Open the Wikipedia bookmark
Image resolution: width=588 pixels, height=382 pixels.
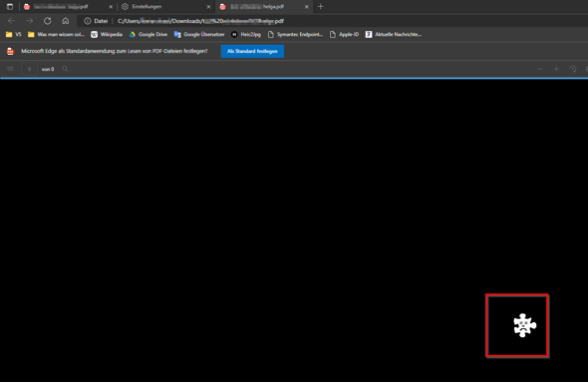(107, 35)
